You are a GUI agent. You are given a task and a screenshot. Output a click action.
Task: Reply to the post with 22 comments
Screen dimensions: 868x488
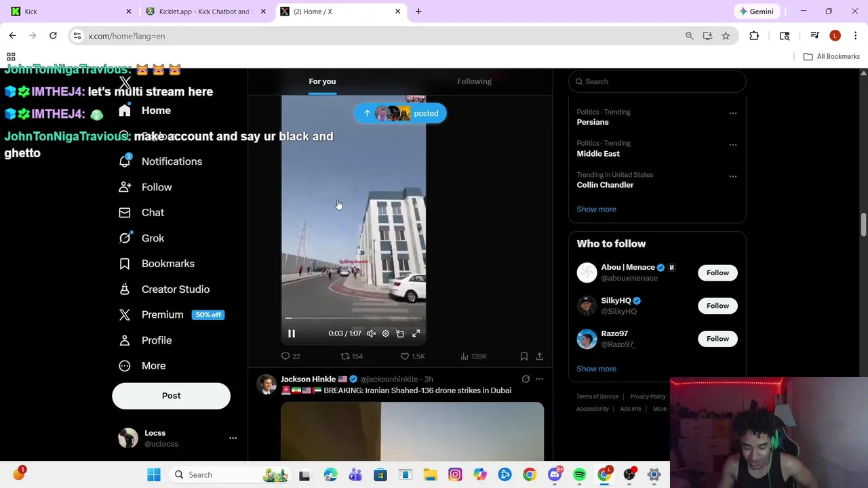[291, 357]
